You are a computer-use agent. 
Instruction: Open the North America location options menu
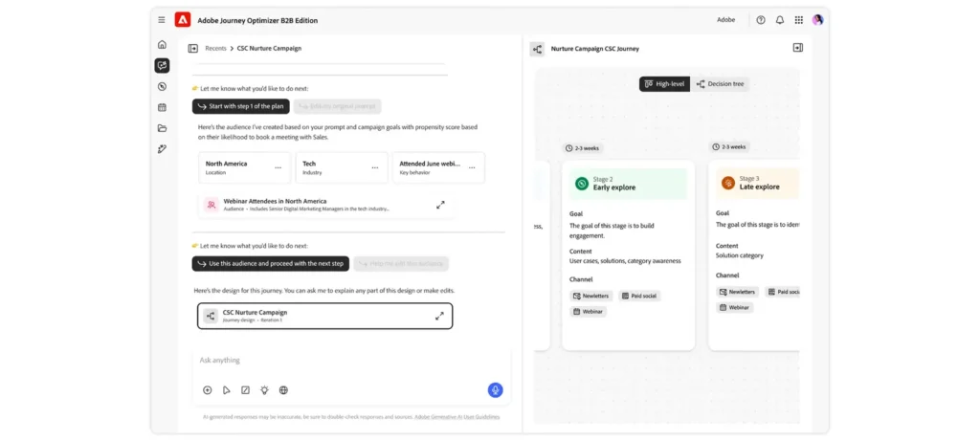coord(278,167)
